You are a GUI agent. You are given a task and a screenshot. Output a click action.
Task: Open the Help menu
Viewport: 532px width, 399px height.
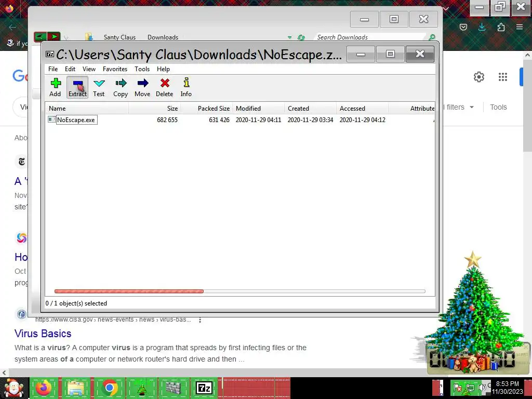tap(163, 69)
